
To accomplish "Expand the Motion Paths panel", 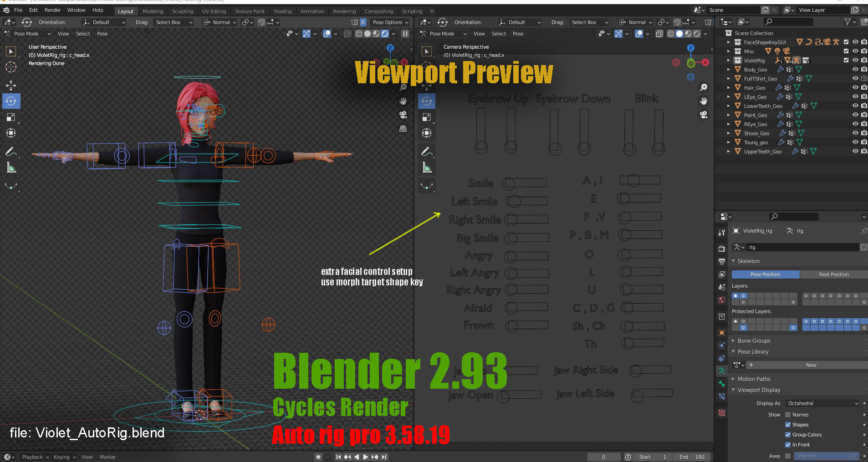I will point(754,379).
